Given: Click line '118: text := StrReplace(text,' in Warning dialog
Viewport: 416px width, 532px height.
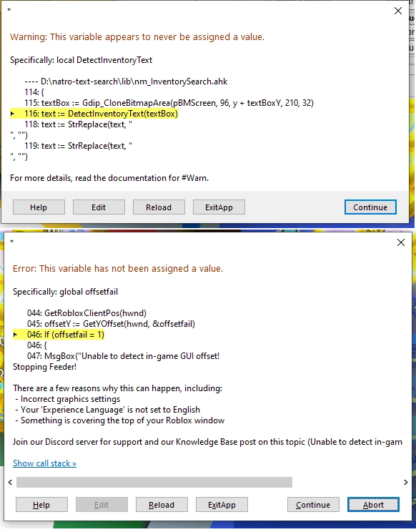Looking at the screenshot, I should [x=78, y=124].
